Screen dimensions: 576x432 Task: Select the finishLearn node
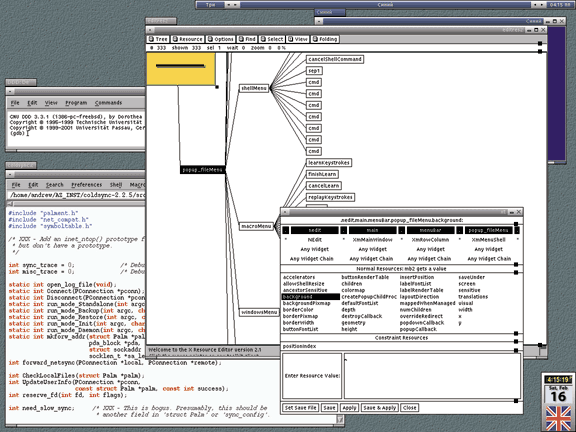pos(322,174)
